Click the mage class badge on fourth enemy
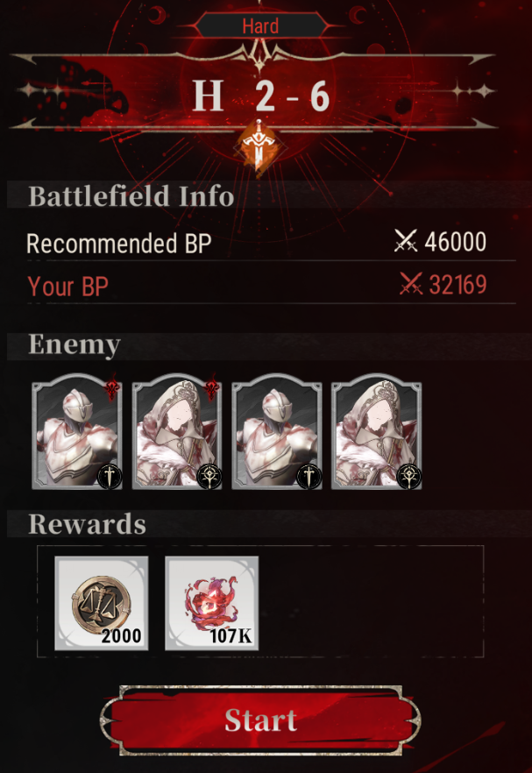 408,477
